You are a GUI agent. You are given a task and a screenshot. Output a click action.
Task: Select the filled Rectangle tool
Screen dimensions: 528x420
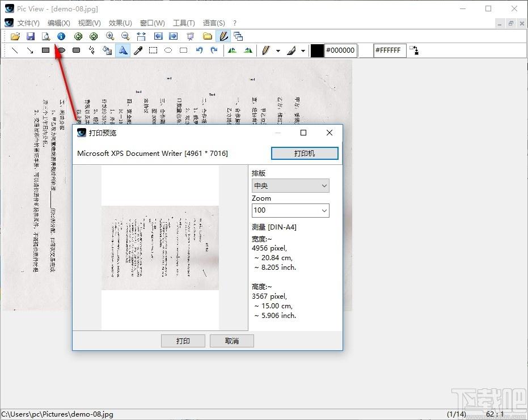[46, 50]
